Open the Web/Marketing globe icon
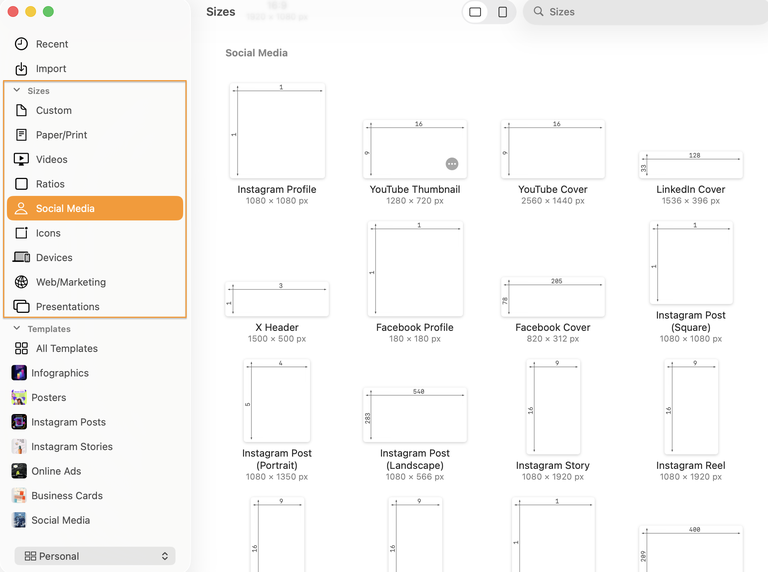The width and height of the screenshot is (768, 572). point(21,282)
